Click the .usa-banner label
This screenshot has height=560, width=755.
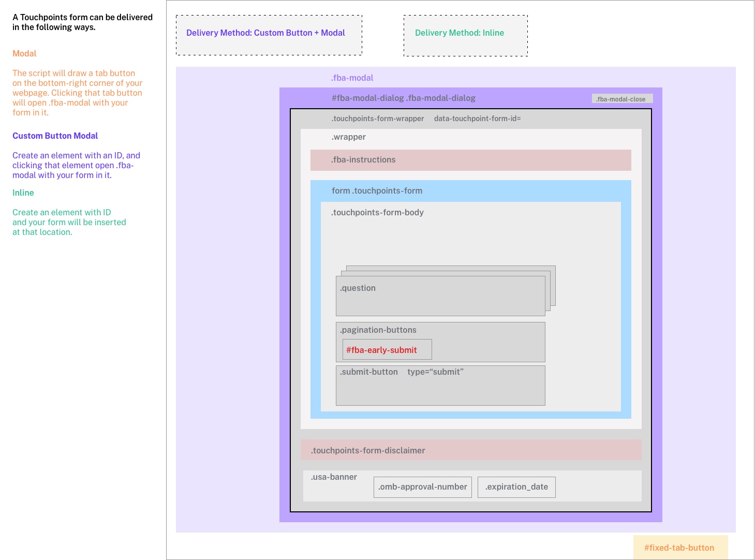pos(334,477)
